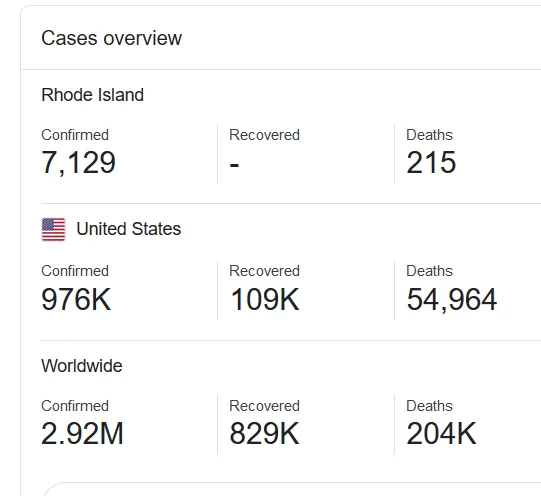Image resolution: width=541 pixels, height=496 pixels.
Task: Click Confirmed label under Worldwide
Action: [75, 406]
